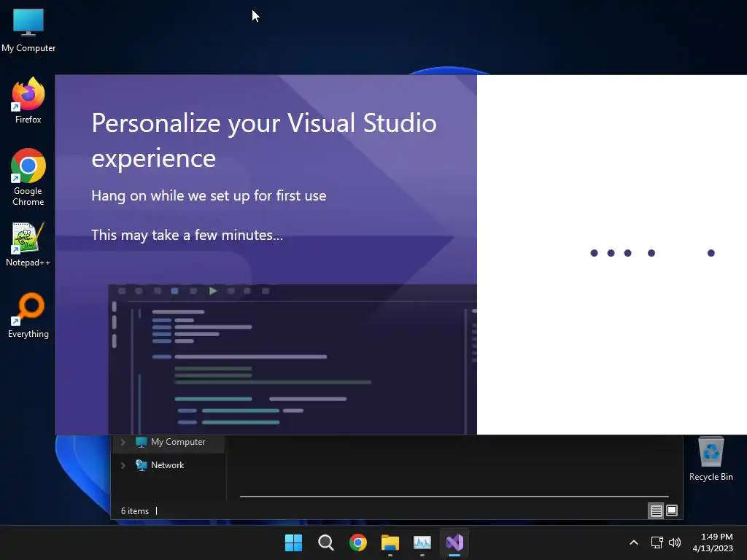
Task: Select the Google Chrome desktop shortcut
Action: tap(28, 177)
